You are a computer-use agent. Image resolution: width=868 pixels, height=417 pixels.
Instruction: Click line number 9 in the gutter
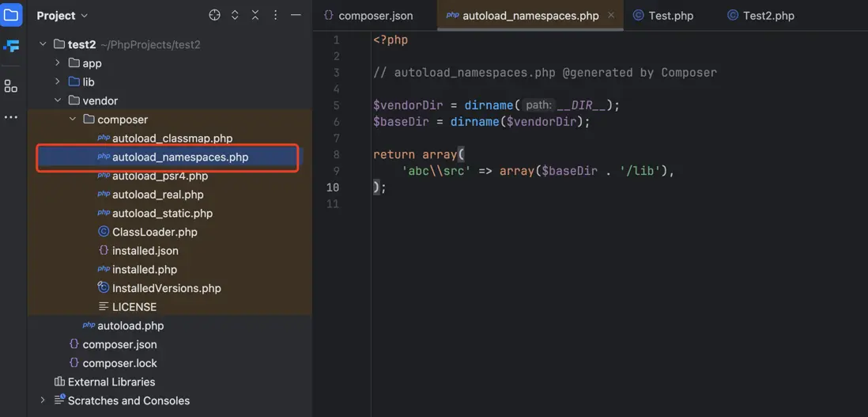pos(337,171)
